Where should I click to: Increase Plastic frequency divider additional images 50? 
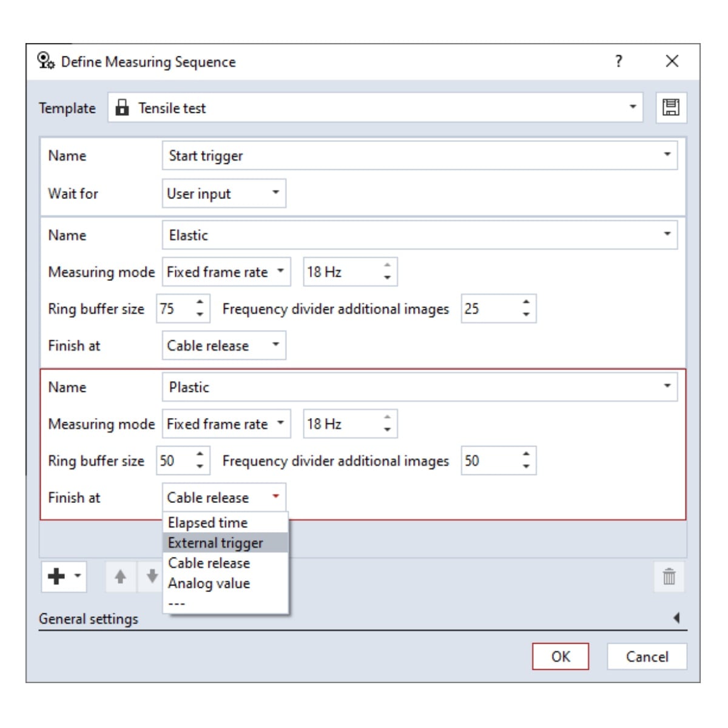[526, 454]
